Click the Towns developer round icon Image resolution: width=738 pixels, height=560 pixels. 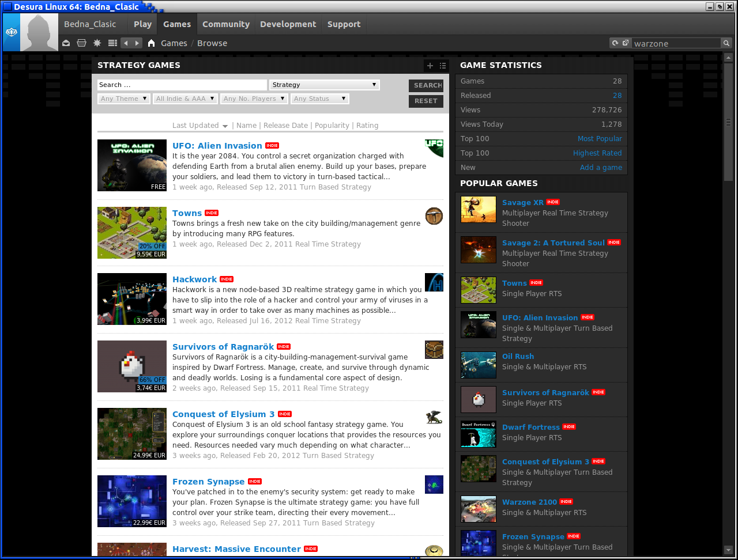pyautogui.click(x=434, y=216)
